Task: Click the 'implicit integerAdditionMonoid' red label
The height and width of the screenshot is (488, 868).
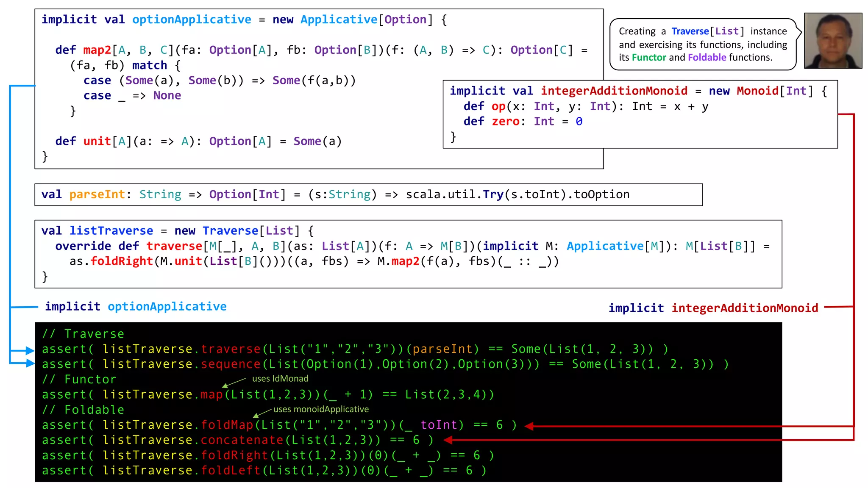Action: click(x=713, y=308)
